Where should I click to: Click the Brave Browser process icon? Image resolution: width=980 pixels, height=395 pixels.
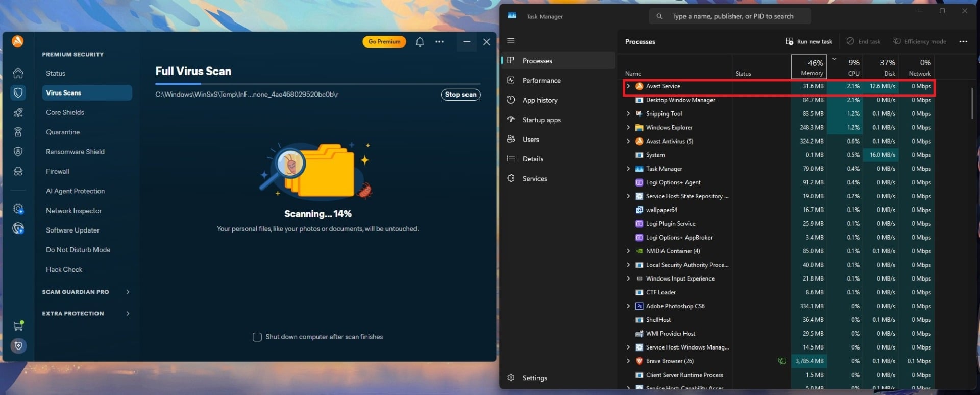click(639, 361)
